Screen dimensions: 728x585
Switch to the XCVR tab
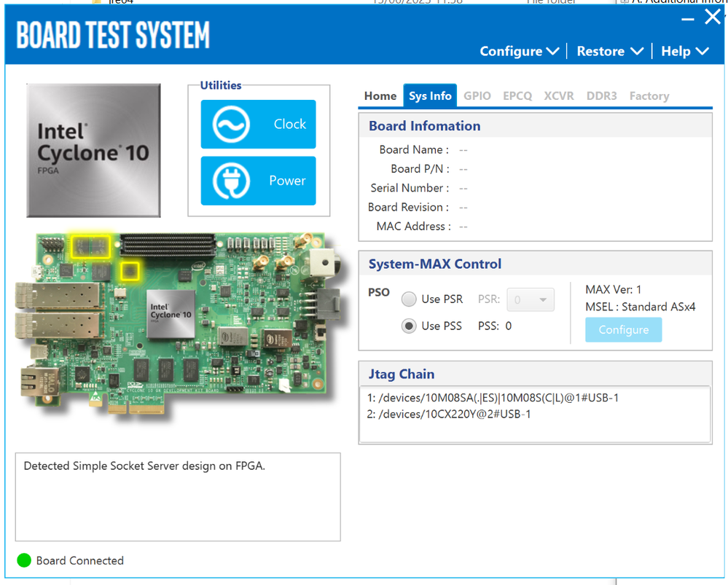coord(558,96)
